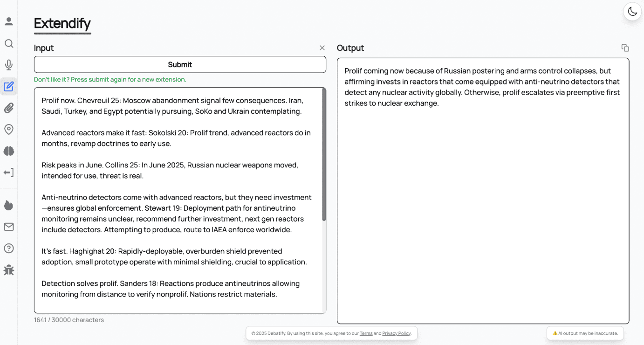This screenshot has width=644, height=345.
Task: Open the Privacy Policy link
Action: coord(397,333)
